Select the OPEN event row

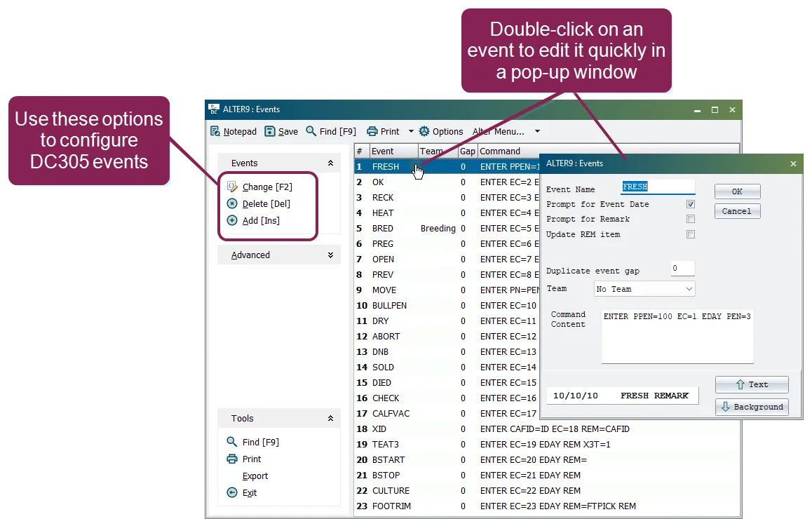point(447,259)
